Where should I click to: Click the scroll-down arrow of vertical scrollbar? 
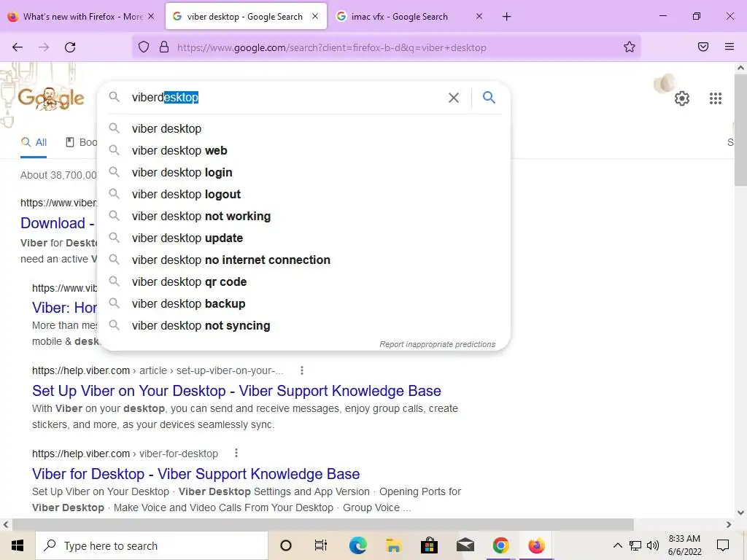click(x=740, y=513)
